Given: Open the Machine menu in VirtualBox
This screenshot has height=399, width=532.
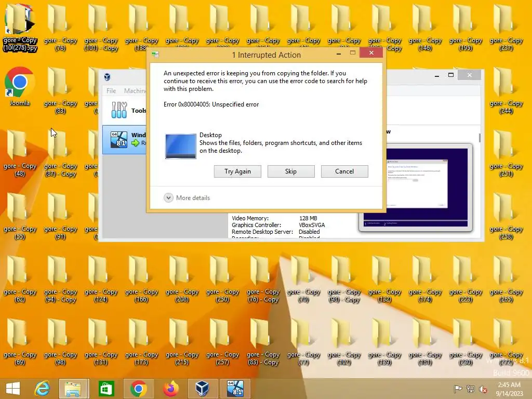Looking at the screenshot, I should 135,90.
